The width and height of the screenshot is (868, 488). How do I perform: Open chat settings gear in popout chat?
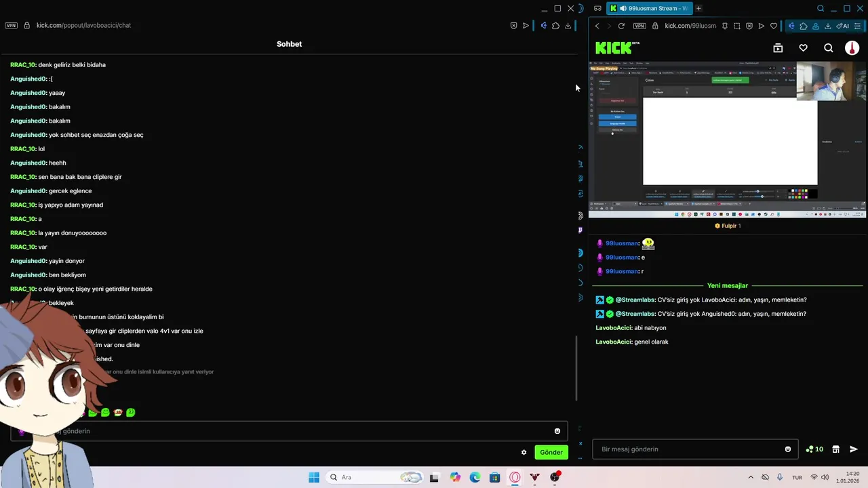tap(524, 452)
